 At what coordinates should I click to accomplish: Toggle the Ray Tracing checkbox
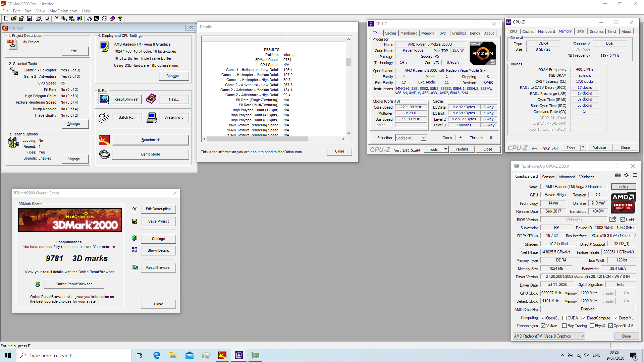coord(564,326)
